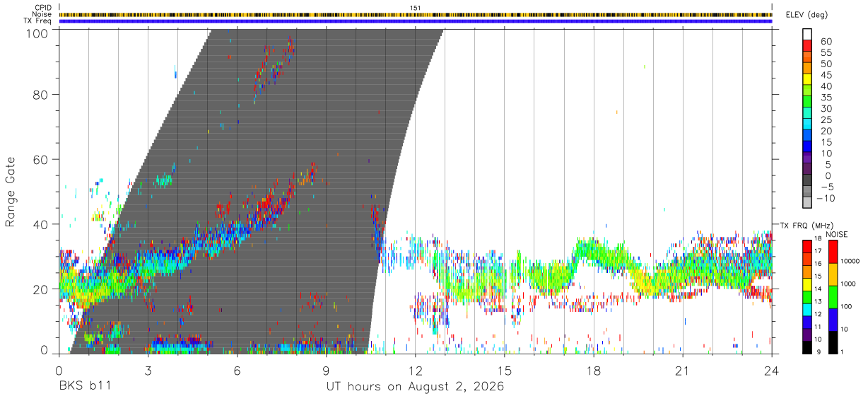Click the UT hours date axis title
Viewport: 868px width, 401px height.
click(415, 387)
